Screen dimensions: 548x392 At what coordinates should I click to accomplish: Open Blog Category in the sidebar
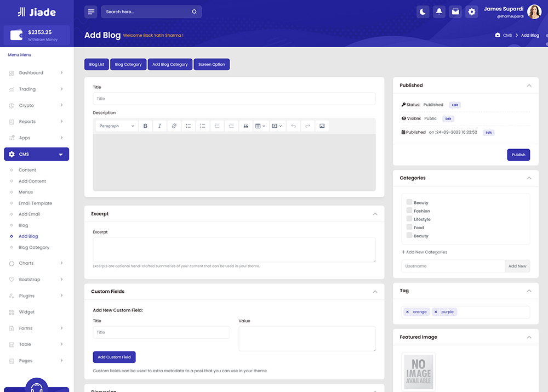(x=34, y=247)
